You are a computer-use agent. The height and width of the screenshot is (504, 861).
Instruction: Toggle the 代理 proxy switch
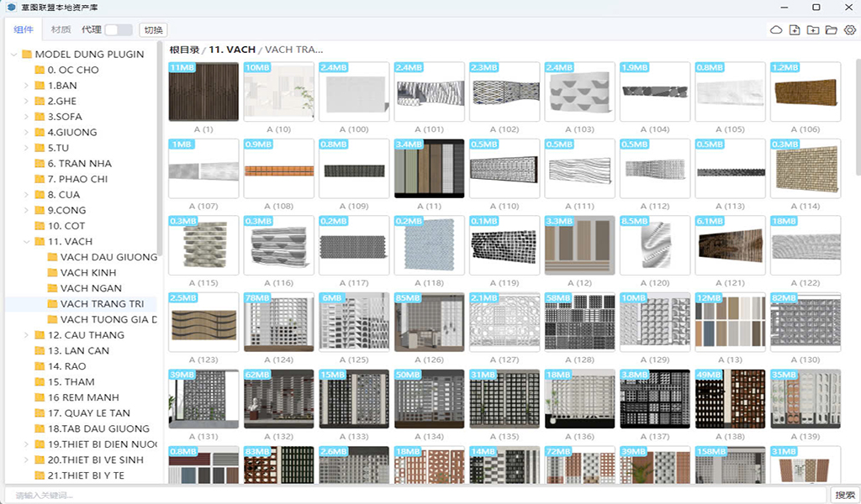tap(119, 29)
